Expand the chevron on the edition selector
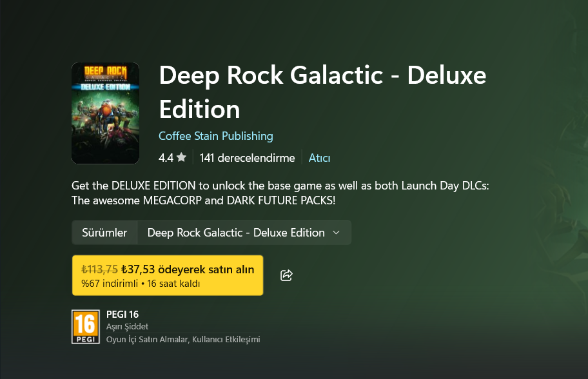 (x=337, y=233)
